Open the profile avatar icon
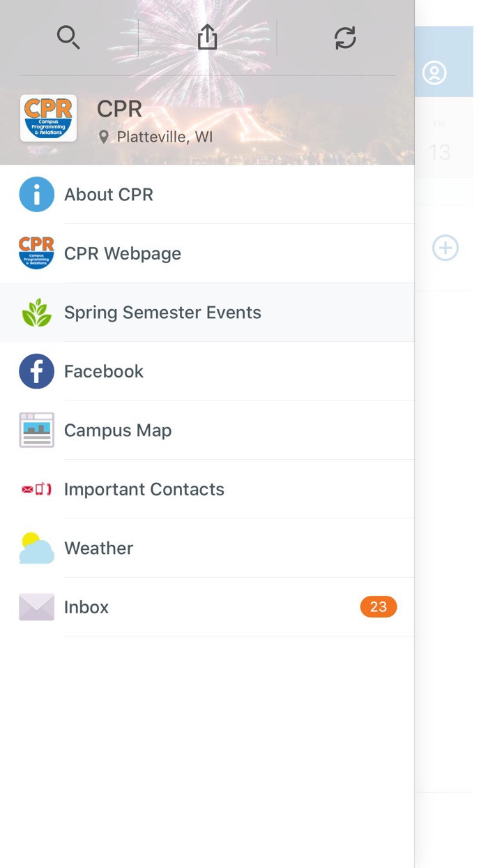The width and height of the screenshot is (488, 868). [x=434, y=73]
